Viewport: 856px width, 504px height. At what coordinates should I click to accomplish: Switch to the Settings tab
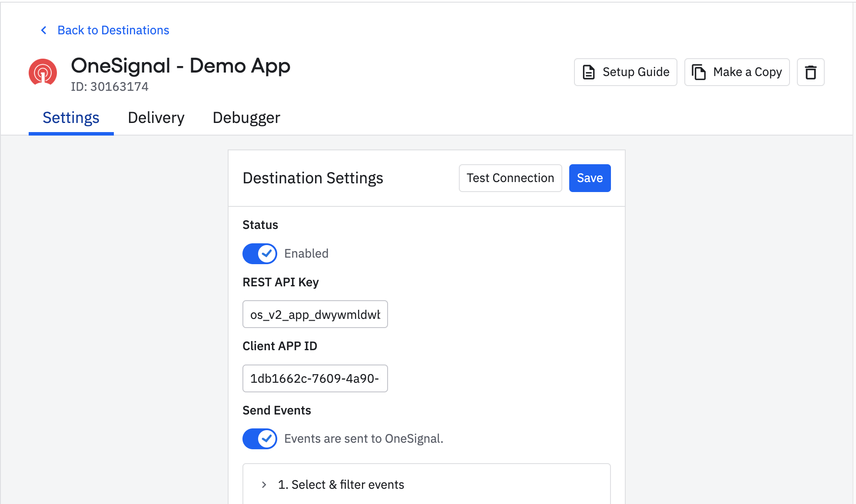(71, 118)
